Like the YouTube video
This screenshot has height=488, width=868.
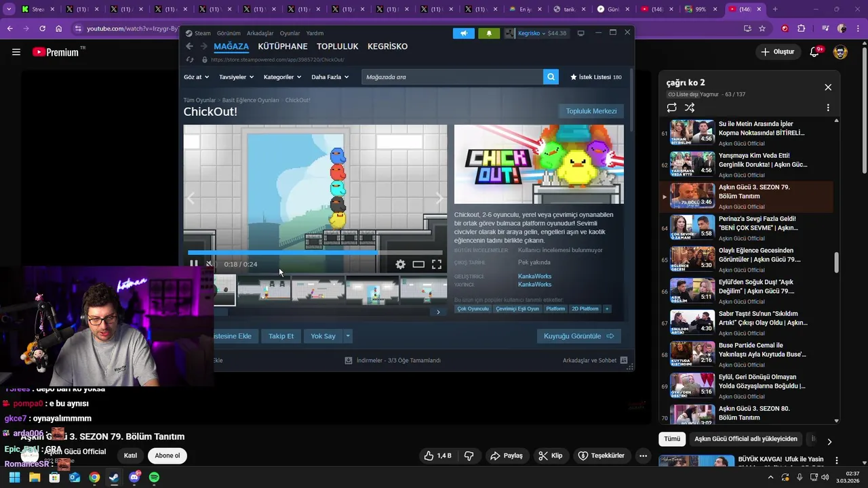click(437, 456)
